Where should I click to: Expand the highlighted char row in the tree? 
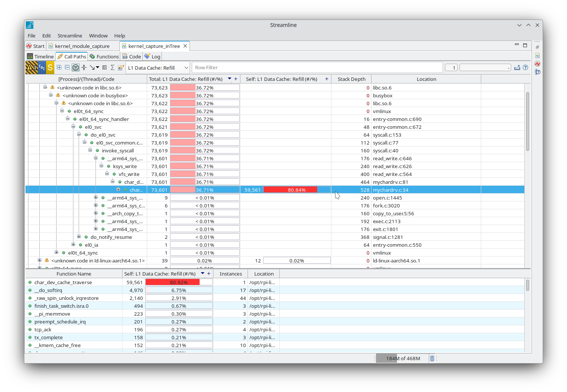tap(118, 190)
